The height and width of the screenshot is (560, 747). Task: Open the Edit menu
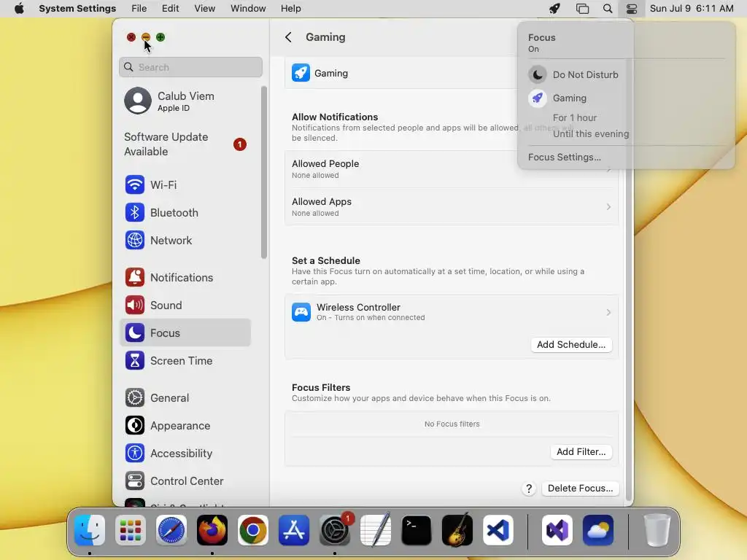tap(170, 9)
